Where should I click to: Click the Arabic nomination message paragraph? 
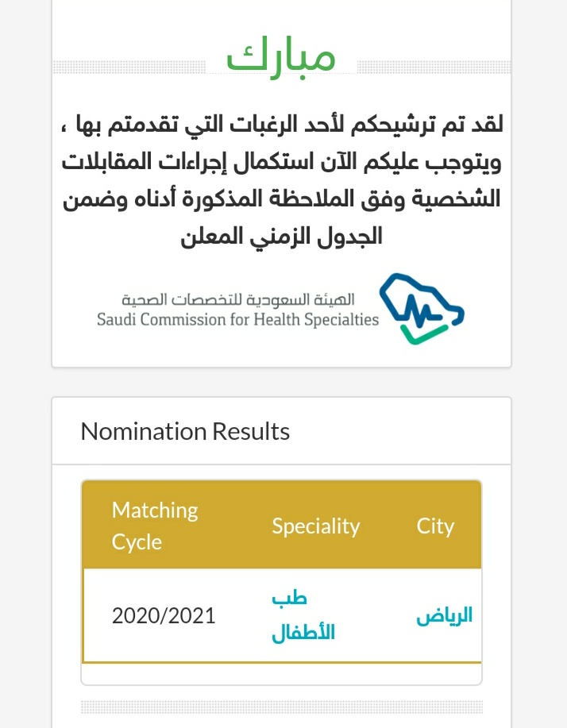click(282, 180)
